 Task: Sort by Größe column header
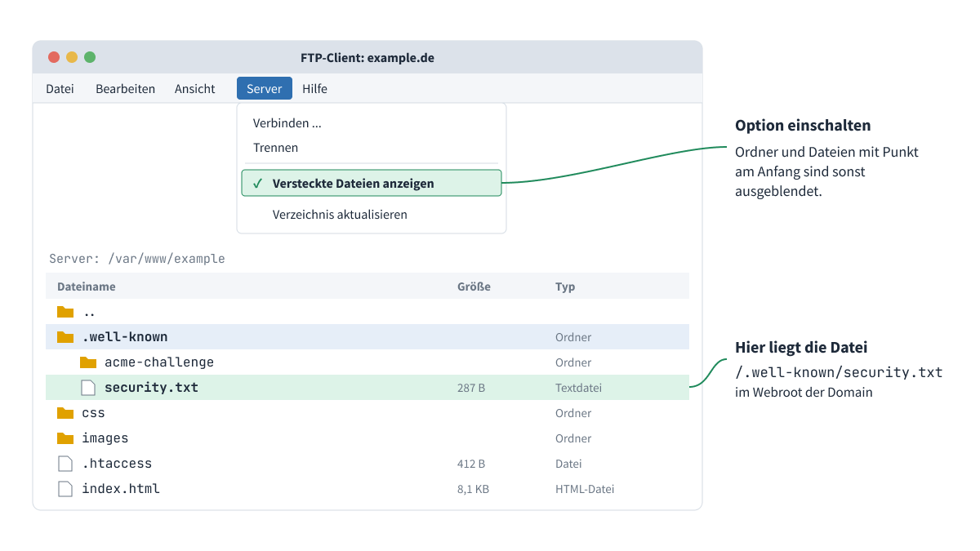pos(474,287)
